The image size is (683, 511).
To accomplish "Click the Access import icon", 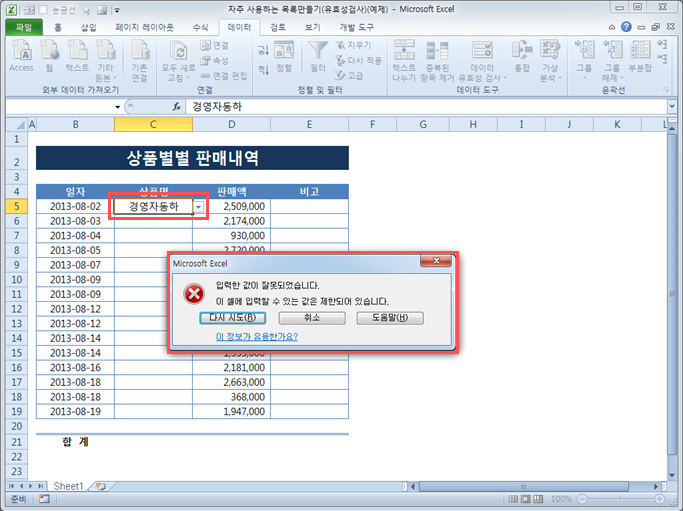I will 21,56.
